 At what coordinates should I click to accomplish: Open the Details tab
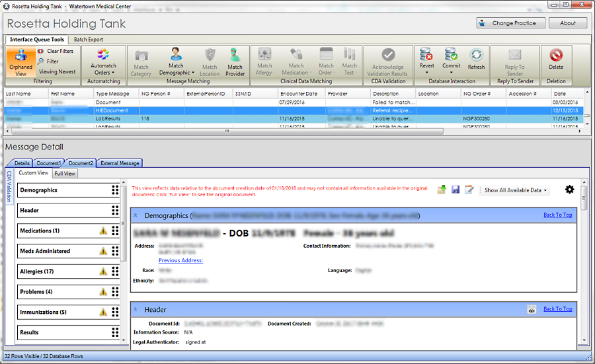click(22, 163)
